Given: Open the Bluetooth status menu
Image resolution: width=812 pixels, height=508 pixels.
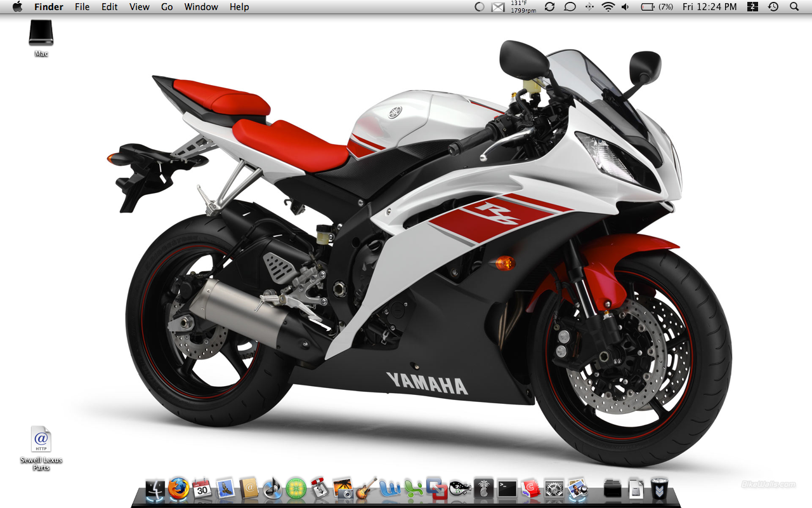Looking at the screenshot, I should point(589,7).
